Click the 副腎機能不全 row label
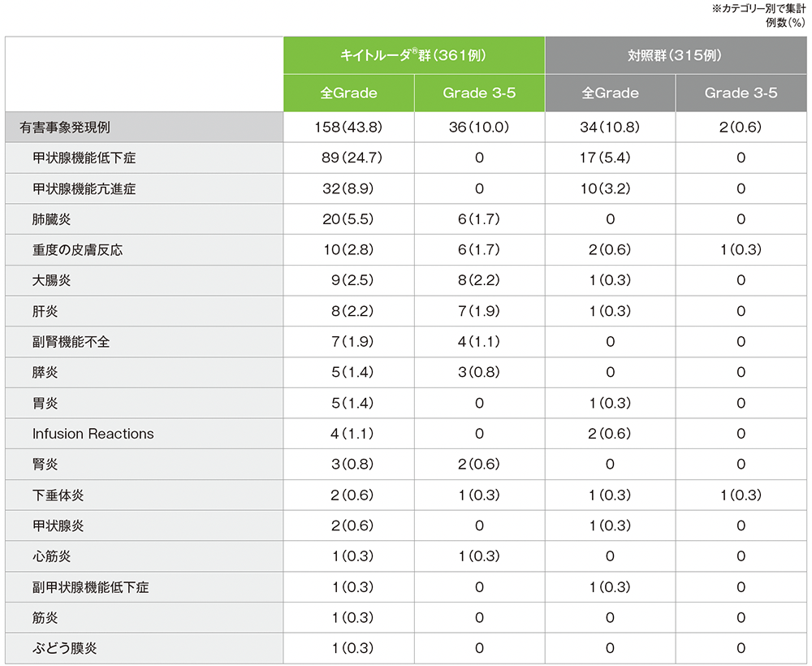Image resolution: width=812 pixels, height=666 pixels. [x=71, y=342]
